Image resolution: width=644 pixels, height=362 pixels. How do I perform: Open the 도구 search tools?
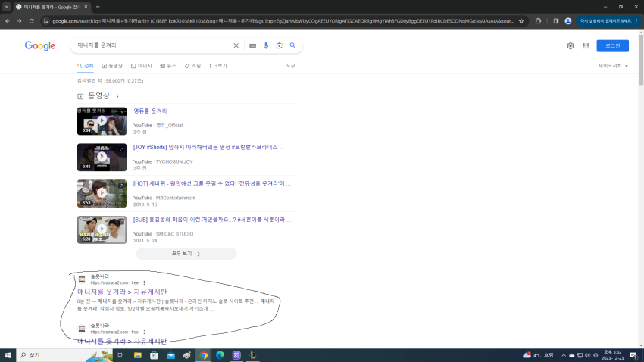tap(290, 66)
